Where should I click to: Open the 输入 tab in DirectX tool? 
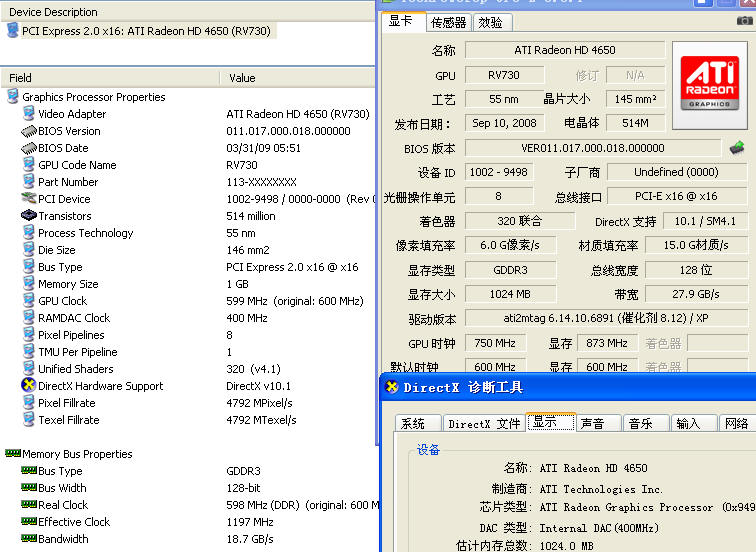[x=693, y=424]
